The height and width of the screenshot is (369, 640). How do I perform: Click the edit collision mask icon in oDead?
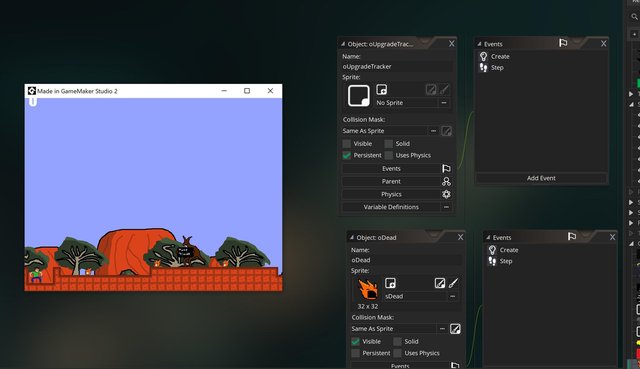pyautogui.click(x=455, y=329)
